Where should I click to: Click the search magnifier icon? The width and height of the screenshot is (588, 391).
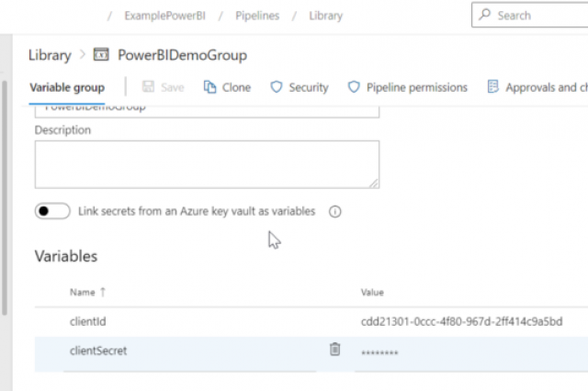click(484, 15)
